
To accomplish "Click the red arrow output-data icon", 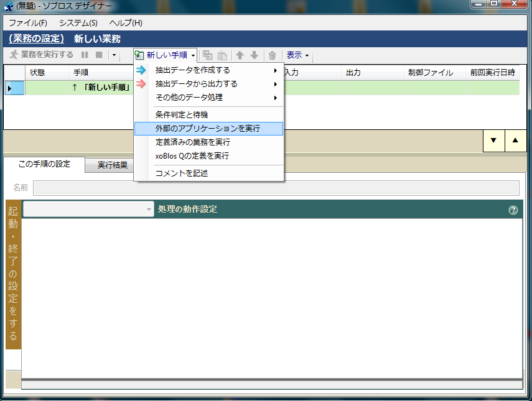I will [x=141, y=84].
